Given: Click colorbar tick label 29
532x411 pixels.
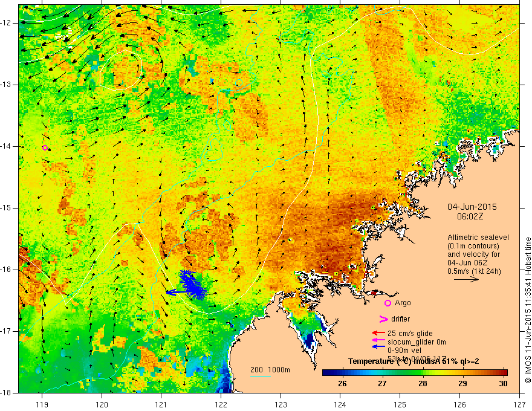Looking at the screenshot, I should coord(462,384).
